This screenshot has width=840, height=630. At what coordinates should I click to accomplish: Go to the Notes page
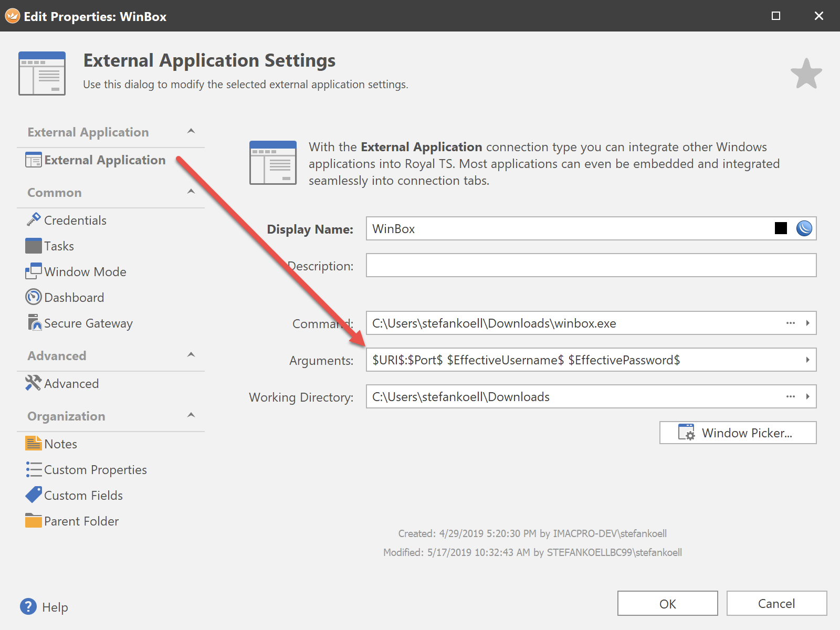click(x=60, y=444)
